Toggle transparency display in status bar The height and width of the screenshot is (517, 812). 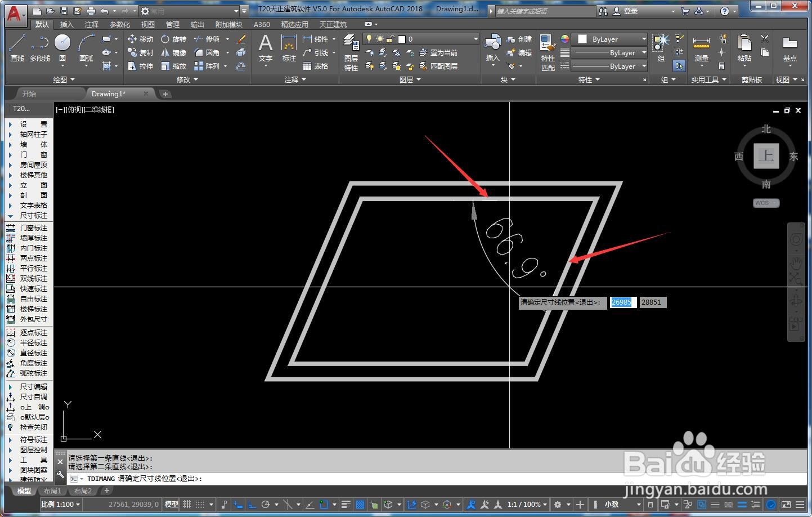360,505
